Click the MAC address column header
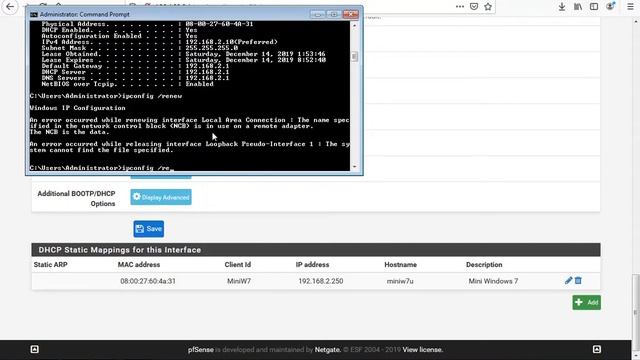This screenshot has width=640, height=360. pyautogui.click(x=139, y=264)
